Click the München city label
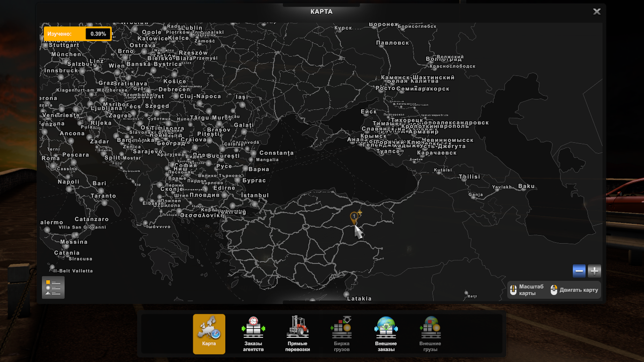 coord(66,54)
